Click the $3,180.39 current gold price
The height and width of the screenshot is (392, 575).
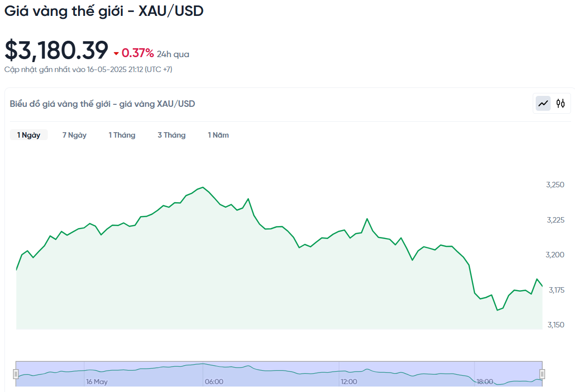(x=57, y=50)
